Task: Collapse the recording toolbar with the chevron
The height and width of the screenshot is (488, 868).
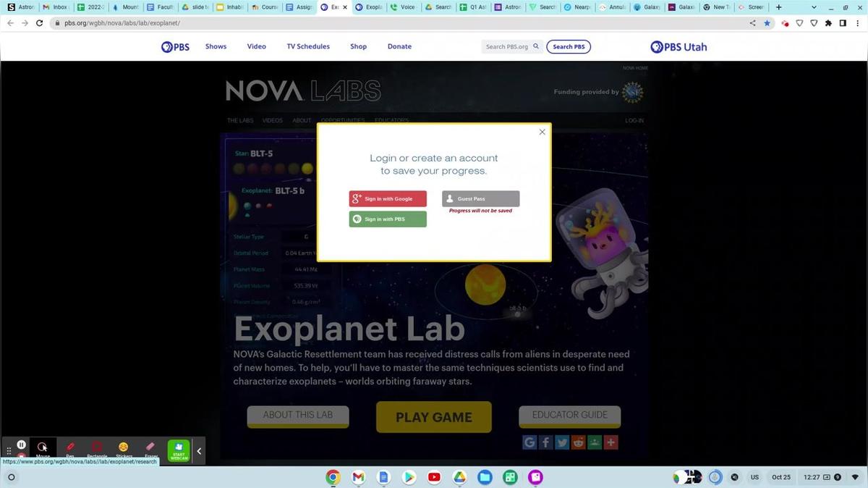Action: pos(199,451)
